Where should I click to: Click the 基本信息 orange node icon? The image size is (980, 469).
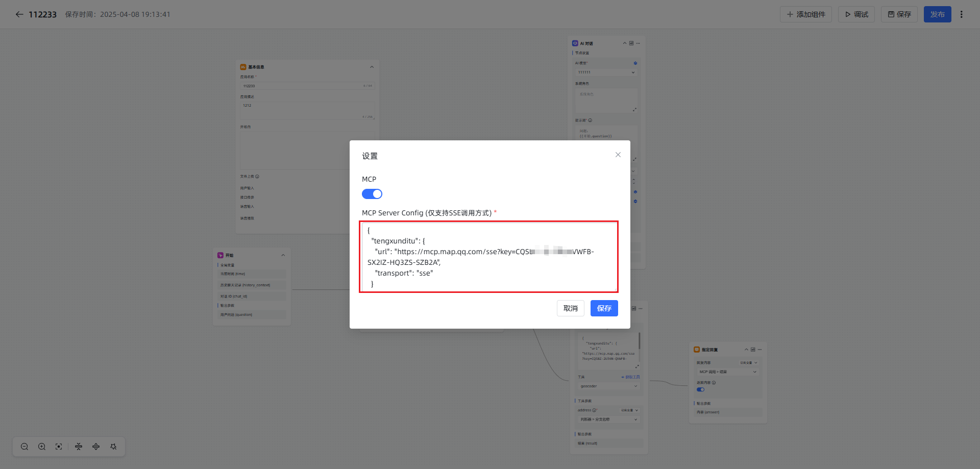click(x=243, y=67)
